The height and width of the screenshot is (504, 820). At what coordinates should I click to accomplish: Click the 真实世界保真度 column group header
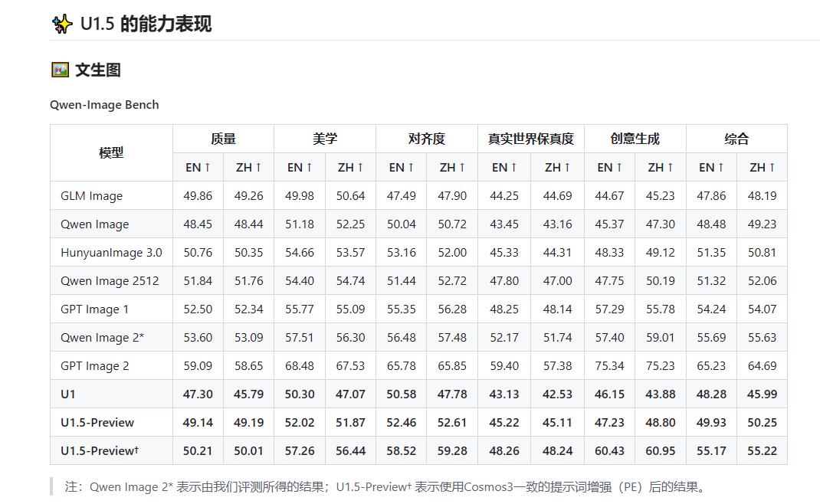(531, 139)
